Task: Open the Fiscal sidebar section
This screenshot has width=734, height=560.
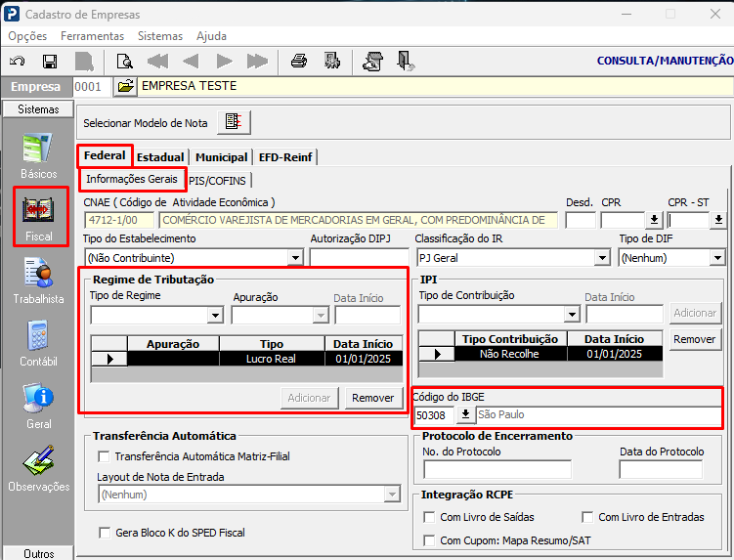Action: pyautogui.click(x=39, y=217)
